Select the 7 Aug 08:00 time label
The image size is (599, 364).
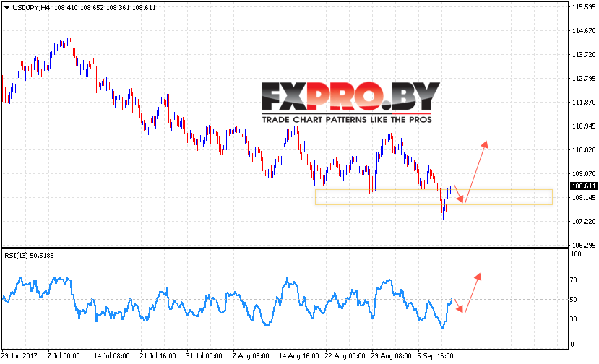[251, 355]
